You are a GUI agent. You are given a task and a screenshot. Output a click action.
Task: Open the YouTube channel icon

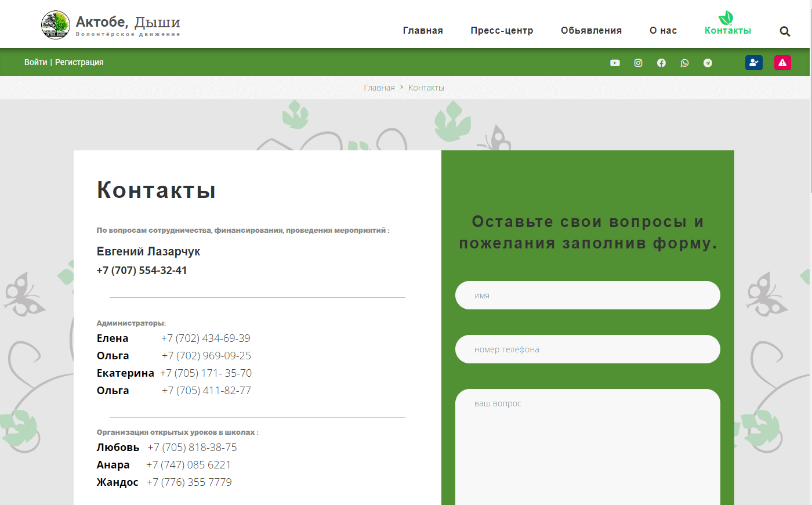(x=615, y=63)
